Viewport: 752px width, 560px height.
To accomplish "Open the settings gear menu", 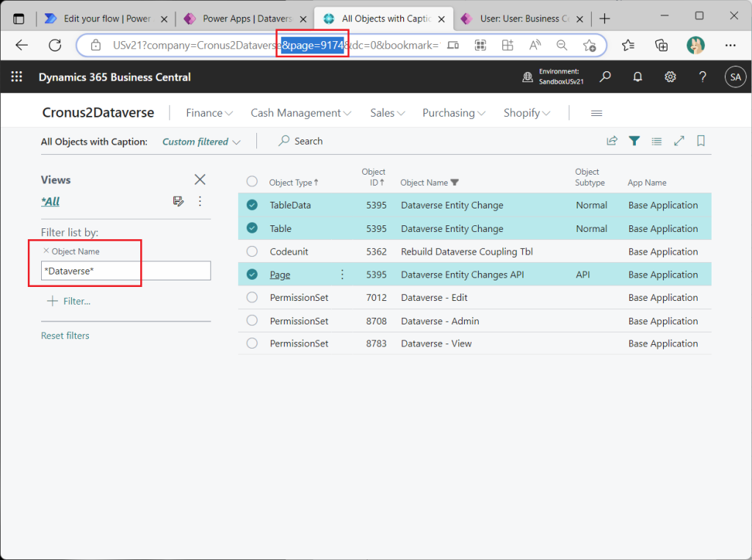I will pyautogui.click(x=670, y=77).
